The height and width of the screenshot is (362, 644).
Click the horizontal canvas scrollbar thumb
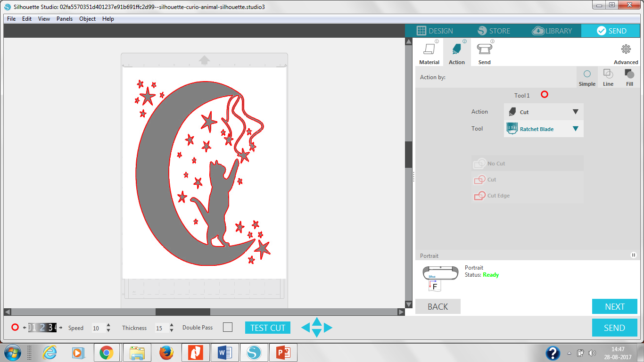point(182,312)
